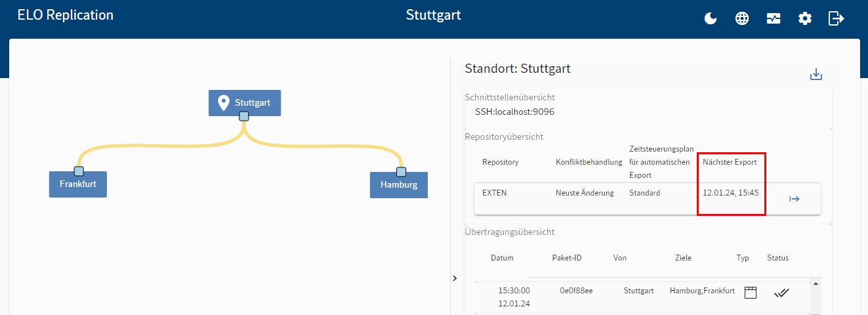Click the double-check status icon for 0e0f88ee
The height and width of the screenshot is (315, 868).
[781, 293]
